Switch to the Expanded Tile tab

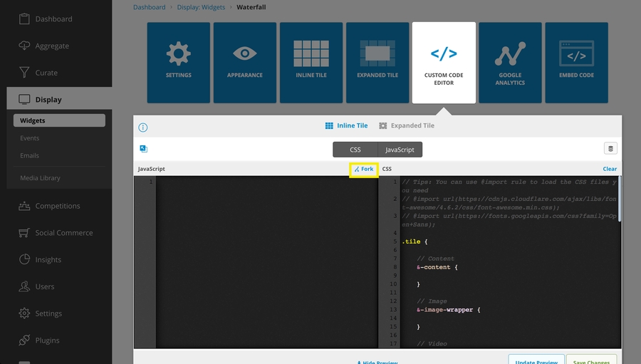tap(407, 126)
